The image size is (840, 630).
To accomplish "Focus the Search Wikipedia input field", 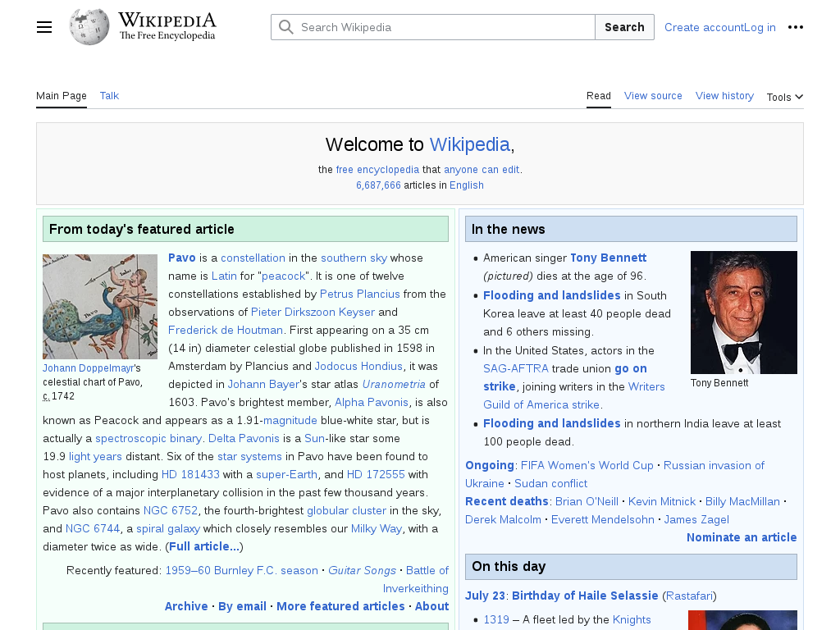I will point(433,27).
